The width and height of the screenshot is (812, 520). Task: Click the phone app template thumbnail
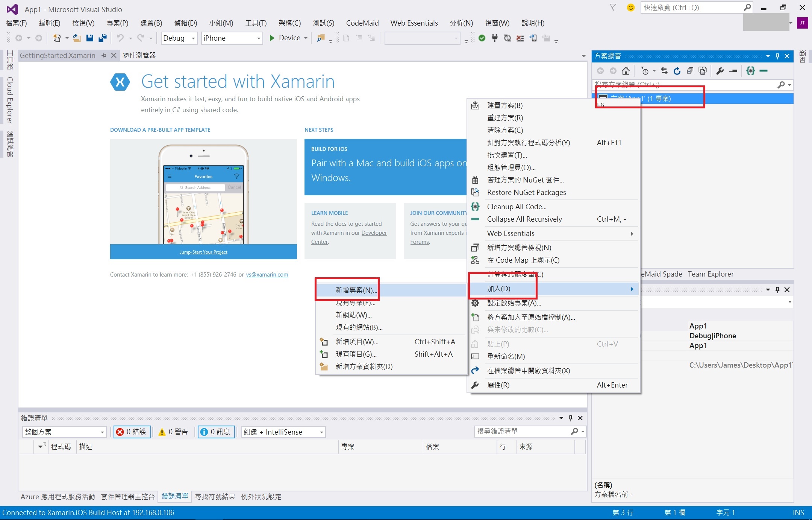(x=203, y=192)
